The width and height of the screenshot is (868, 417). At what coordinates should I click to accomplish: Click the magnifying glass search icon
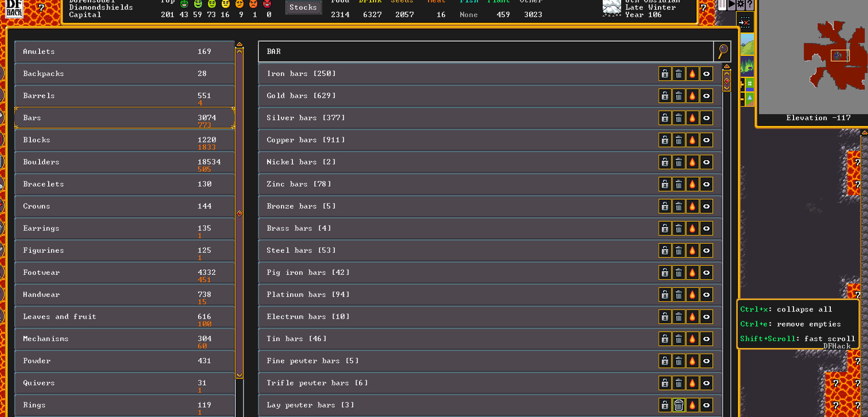point(723,51)
